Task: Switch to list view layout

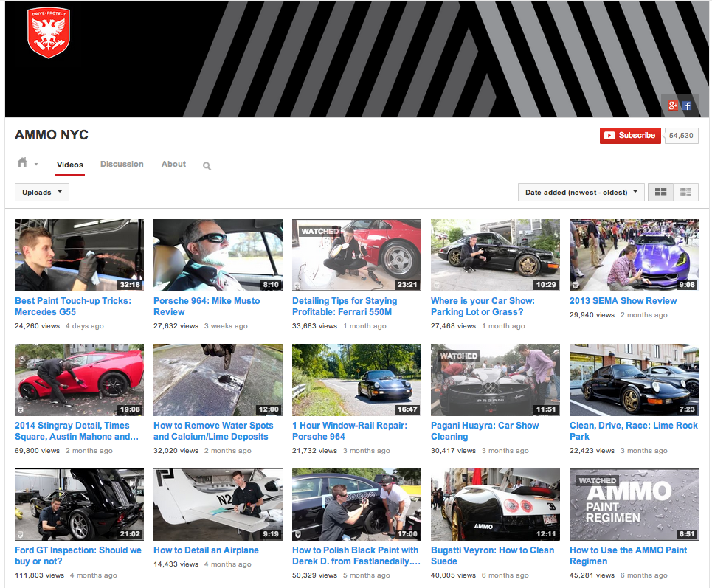Action: (685, 192)
